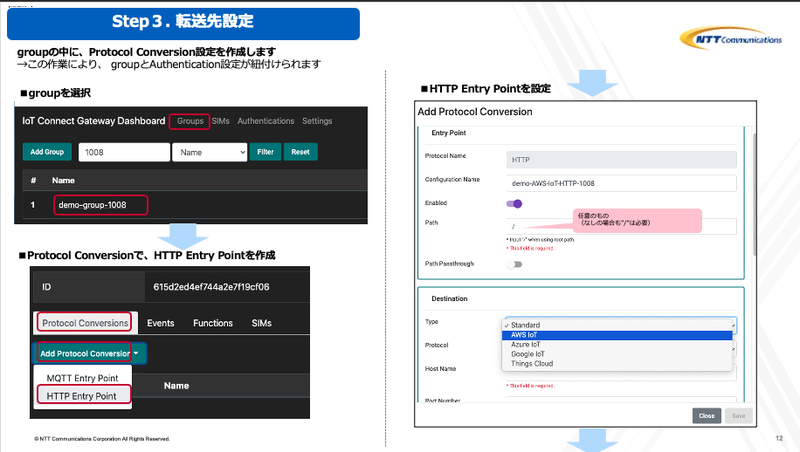This screenshot has width=800, height=452.
Task: Expand the Add Protocol Conversion dropdown button
Action: [90, 353]
